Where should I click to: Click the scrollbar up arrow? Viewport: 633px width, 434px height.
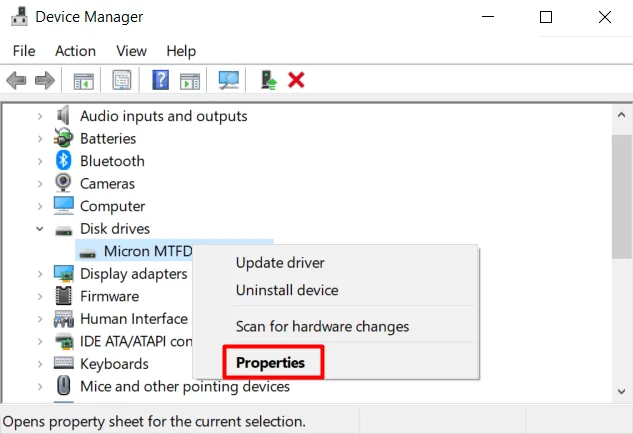(621, 115)
